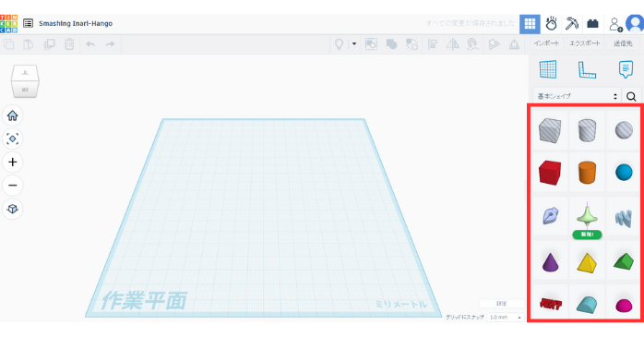Rename the design Smashing Inari-Hango
Image resolution: width=644 pixels, height=337 pixels.
pos(76,23)
